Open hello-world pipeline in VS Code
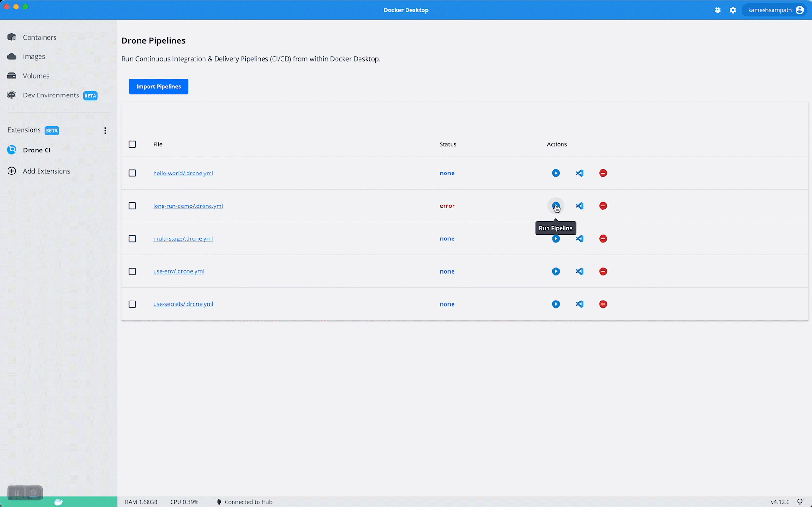 pyautogui.click(x=579, y=173)
